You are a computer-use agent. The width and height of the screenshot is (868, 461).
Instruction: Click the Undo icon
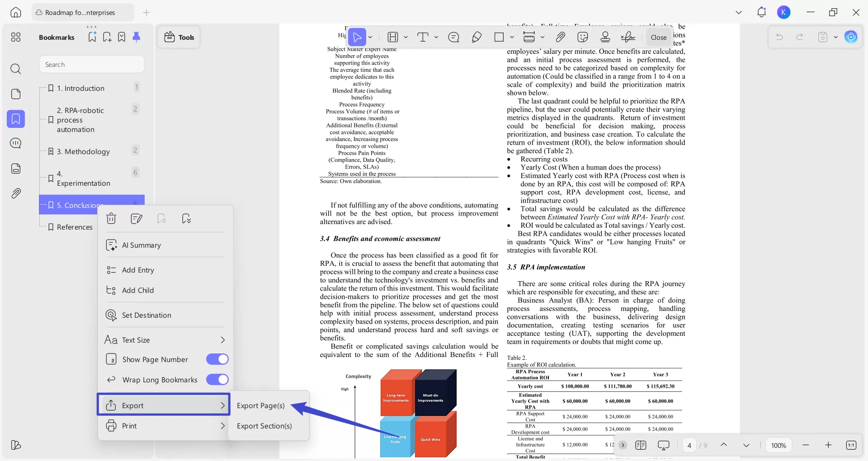coord(780,37)
